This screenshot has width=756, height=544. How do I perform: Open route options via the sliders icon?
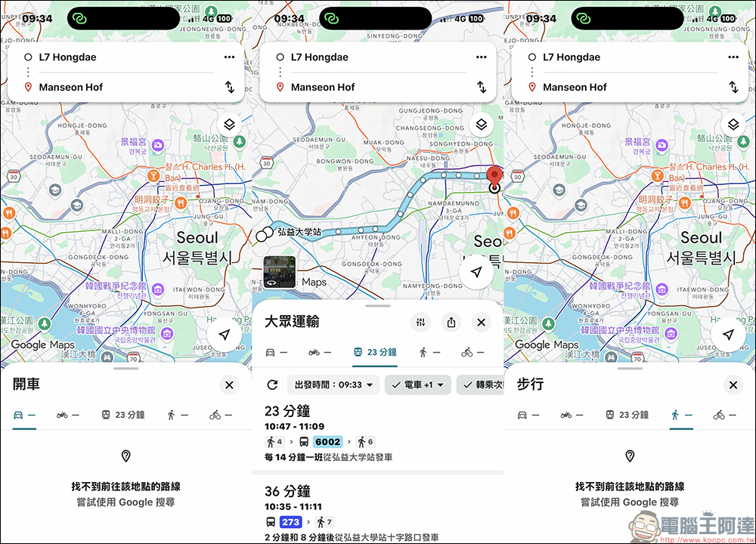coord(420,322)
